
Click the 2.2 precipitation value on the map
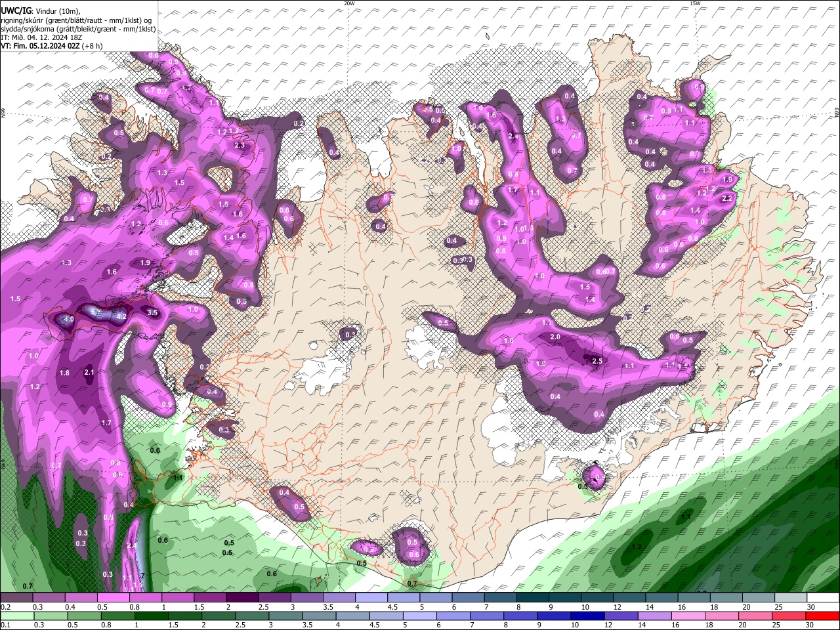[x=726, y=198]
